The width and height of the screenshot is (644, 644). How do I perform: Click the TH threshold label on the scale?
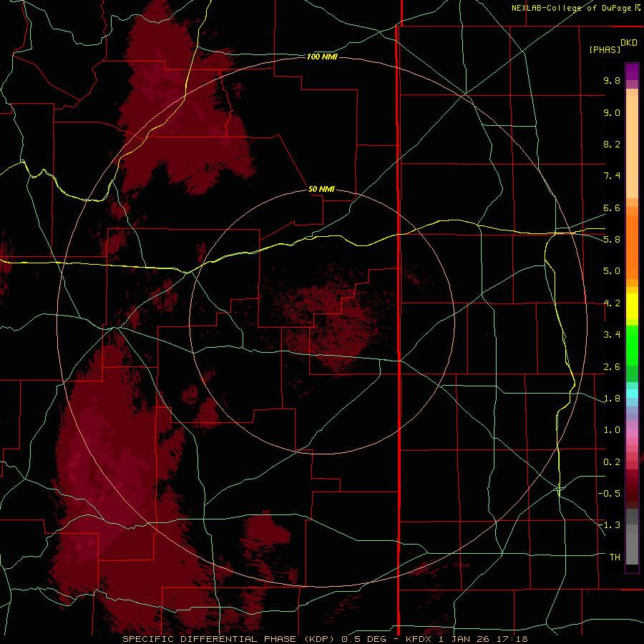pyautogui.click(x=615, y=557)
